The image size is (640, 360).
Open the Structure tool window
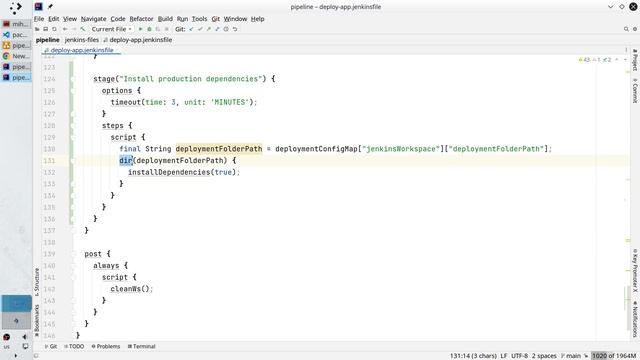[x=37, y=282]
